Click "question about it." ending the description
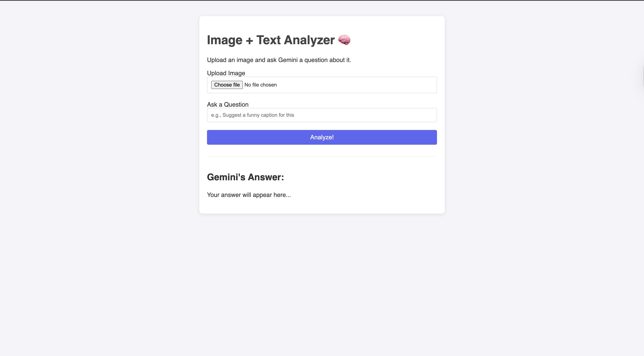Viewport: 644px width, 356px height. 328,60
